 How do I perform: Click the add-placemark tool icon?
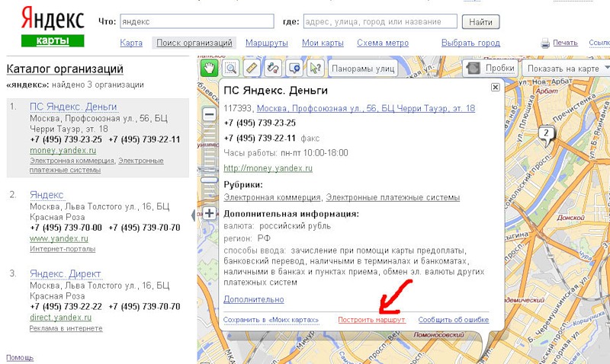[294, 69]
